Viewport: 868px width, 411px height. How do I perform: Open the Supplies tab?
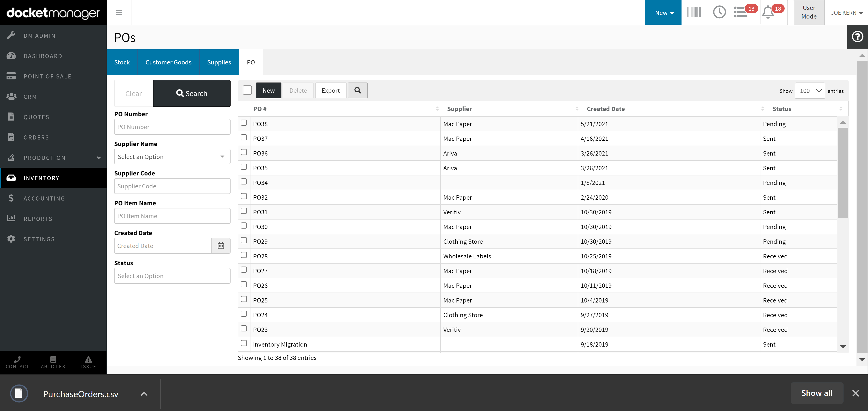point(219,62)
